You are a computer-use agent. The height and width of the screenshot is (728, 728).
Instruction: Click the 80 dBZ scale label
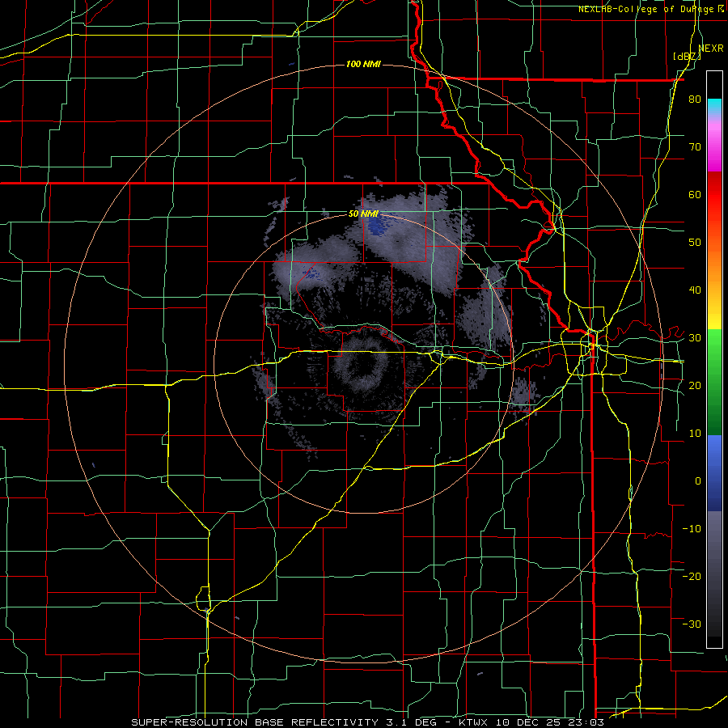tap(695, 99)
